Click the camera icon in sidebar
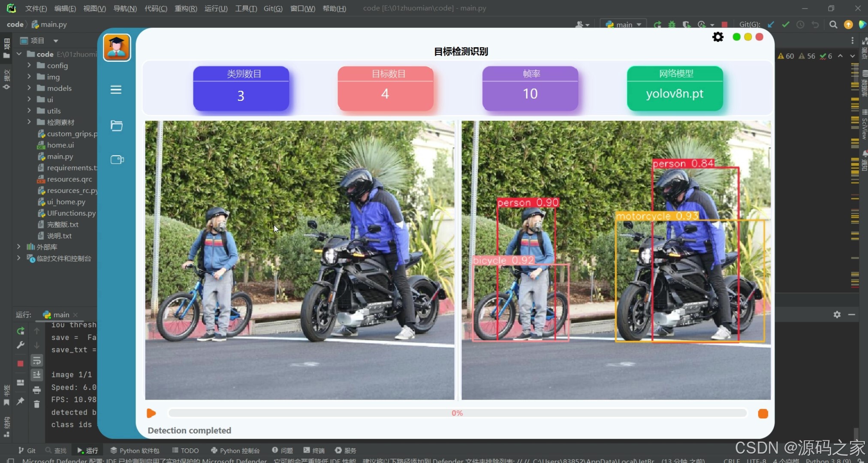This screenshot has width=868, height=463. 117,159
